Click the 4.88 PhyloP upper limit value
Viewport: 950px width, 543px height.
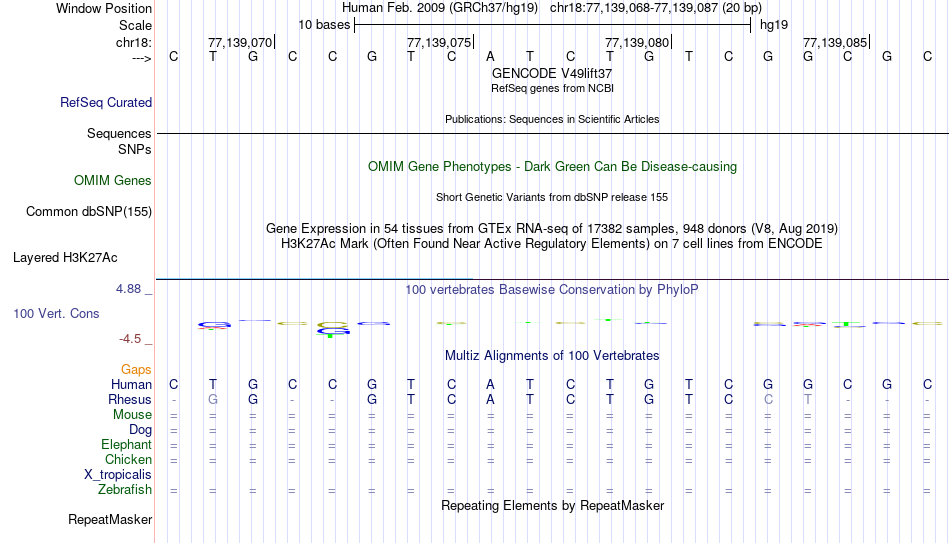coord(128,289)
